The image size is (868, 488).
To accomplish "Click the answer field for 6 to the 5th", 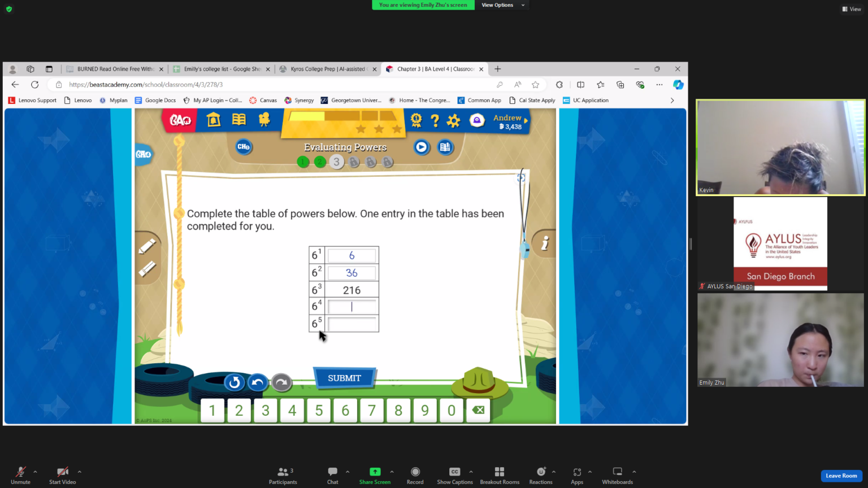I will (x=351, y=324).
